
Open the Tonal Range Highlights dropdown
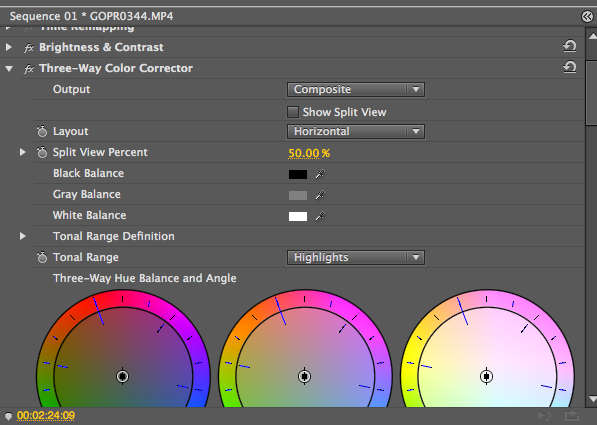tap(356, 257)
